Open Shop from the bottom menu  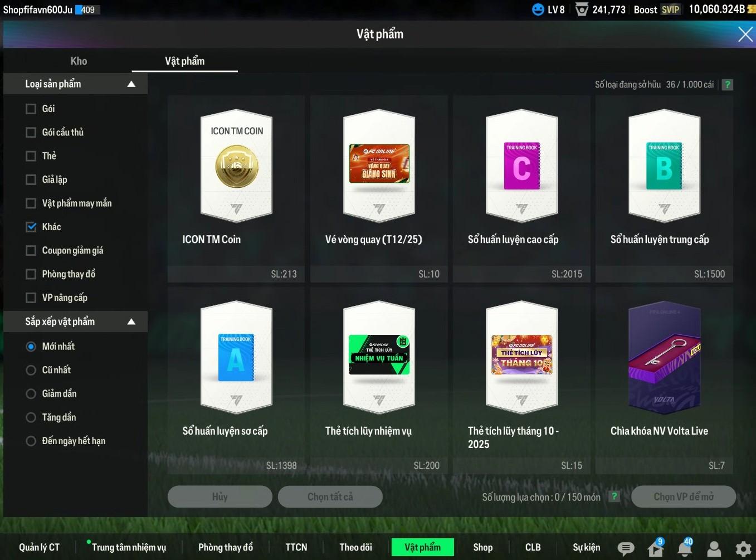point(482,547)
